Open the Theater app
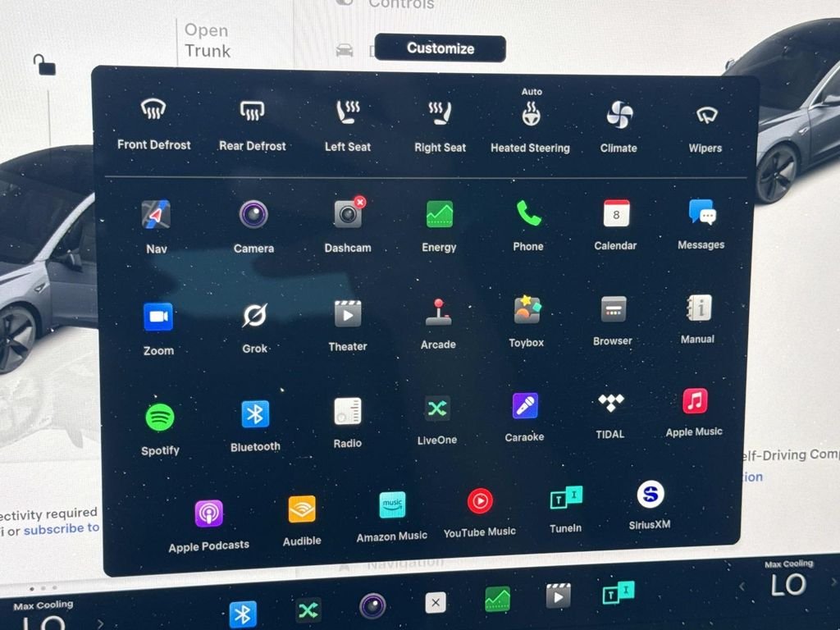840x630 pixels. (x=348, y=325)
